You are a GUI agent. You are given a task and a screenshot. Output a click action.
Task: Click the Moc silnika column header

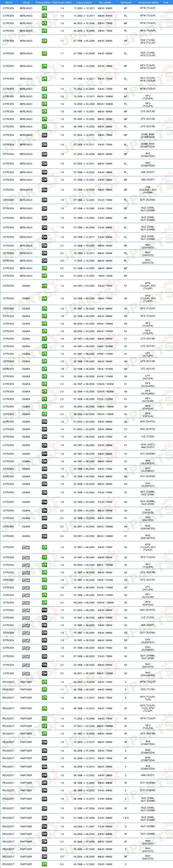click(x=105, y=2)
